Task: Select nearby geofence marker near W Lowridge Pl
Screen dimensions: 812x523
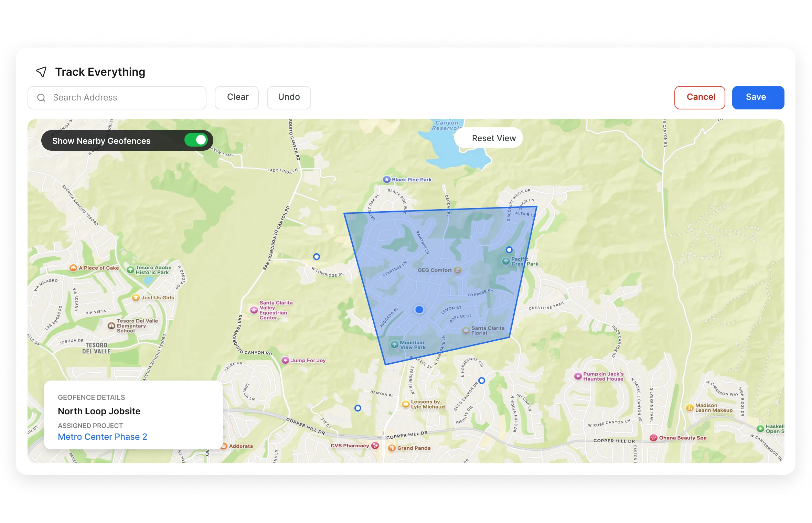Action: pos(317,257)
